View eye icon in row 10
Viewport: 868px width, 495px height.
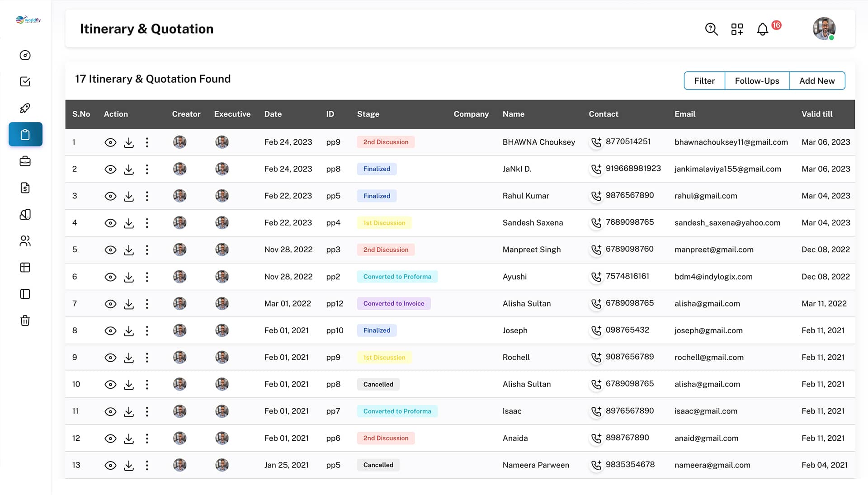pyautogui.click(x=110, y=385)
